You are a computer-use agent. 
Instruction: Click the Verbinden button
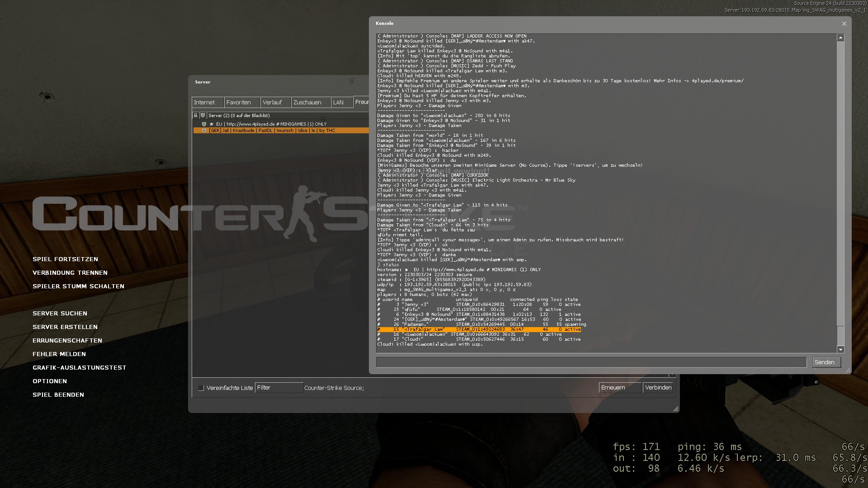click(658, 388)
